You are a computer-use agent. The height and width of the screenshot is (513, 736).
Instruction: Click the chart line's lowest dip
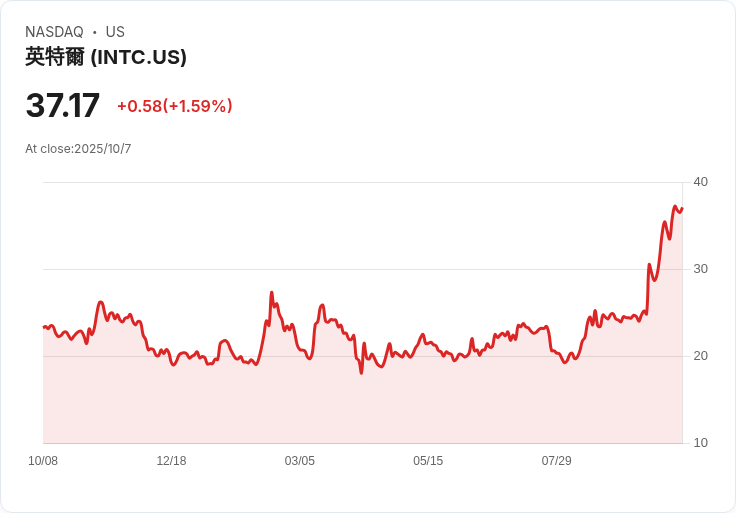pos(361,373)
